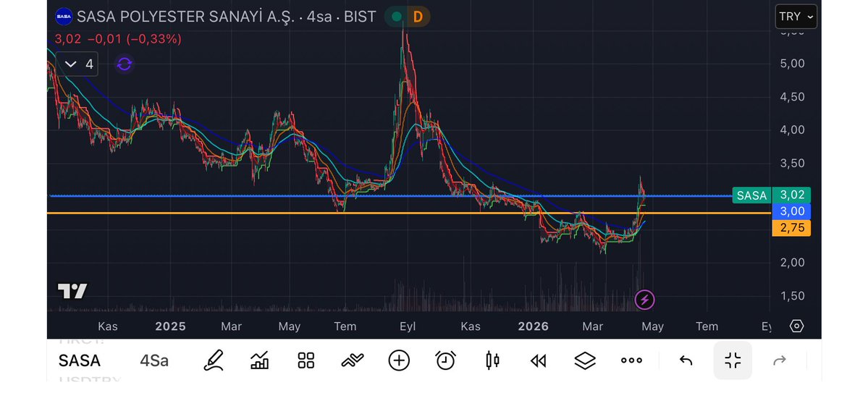Viewport: 868px width, 401px height.
Task: Click the 1,50 price scale value
Action: [x=792, y=296]
